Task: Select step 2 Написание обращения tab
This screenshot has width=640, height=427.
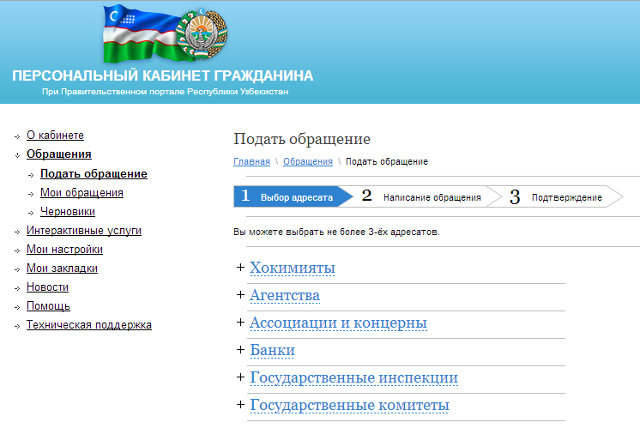Action: click(425, 197)
